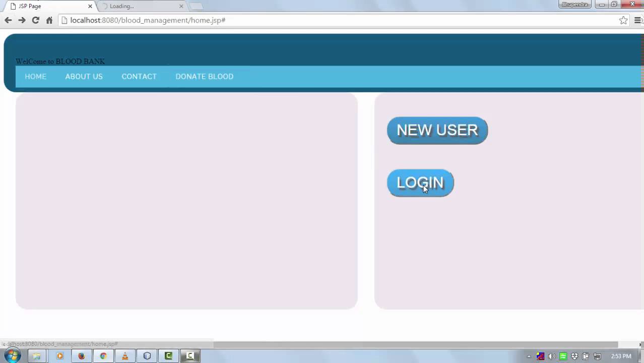This screenshot has width=644, height=363.
Task: Open the browser home page icon
Action: [x=49, y=20]
